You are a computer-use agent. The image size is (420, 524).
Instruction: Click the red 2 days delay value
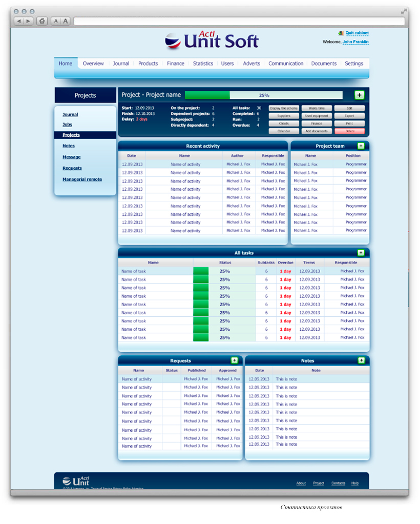[141, 119]
